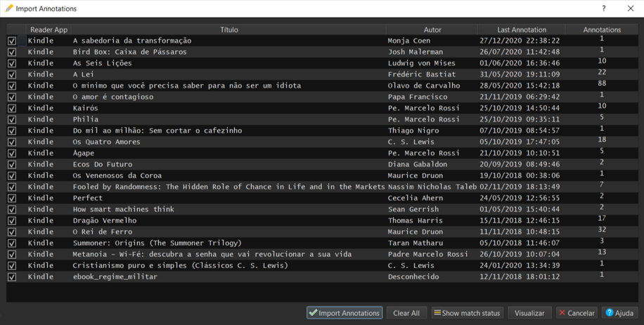Uncheck Bird Box: Caixa de Pássaros row
Image resolution: width=644 pixels, height=325 pixels.
[12, 52]
